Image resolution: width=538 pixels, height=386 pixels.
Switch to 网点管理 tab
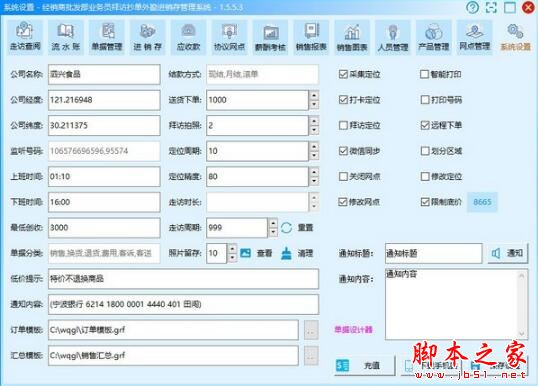(475, 37)
